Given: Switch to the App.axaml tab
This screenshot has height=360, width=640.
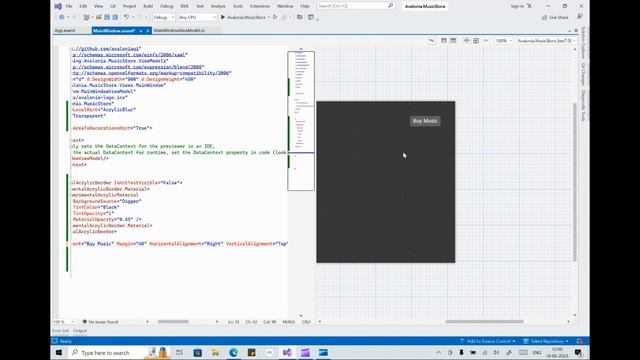Looking at the screenshot, I should coord(65,31).
